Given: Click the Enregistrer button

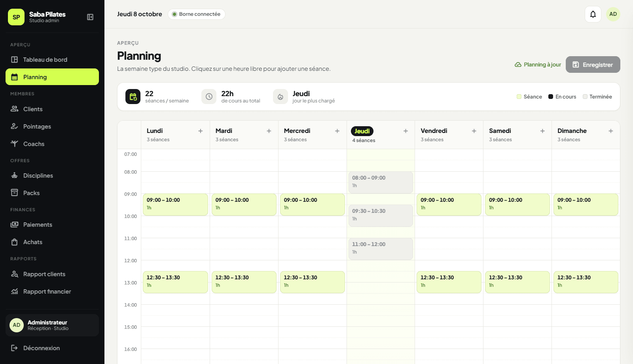Looking at the screenshot, I should pyautogui.click(x=593, y=64).
